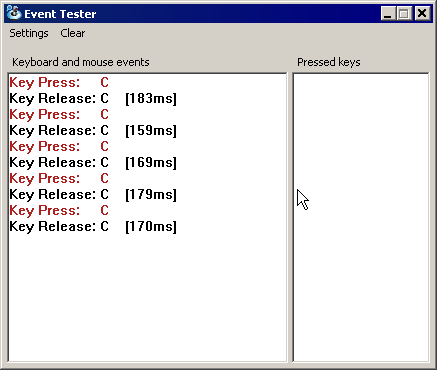Viewport: 437px width, 370px height.
Task: Select the Key Release row with 170ms
Action: (93, 227)
